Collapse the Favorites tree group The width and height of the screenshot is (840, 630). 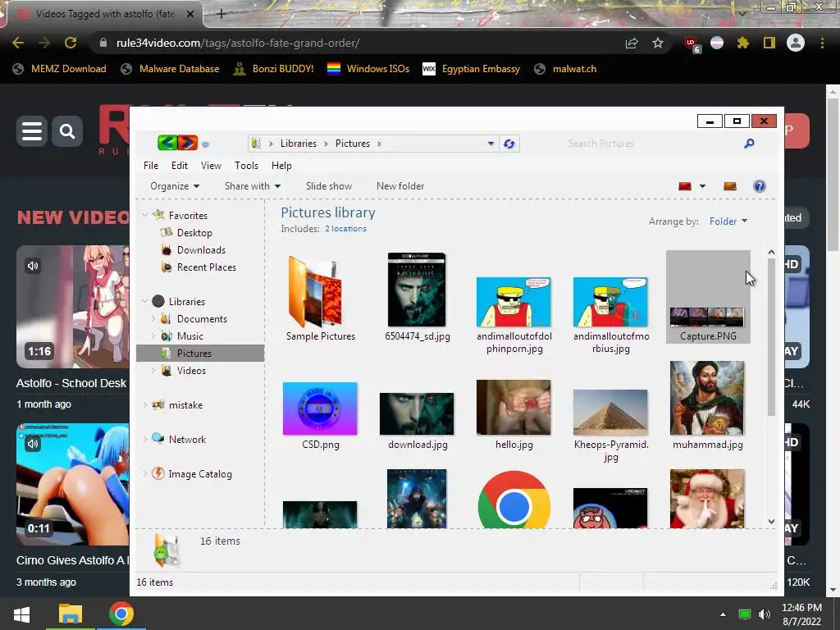click(x=144, y=215)
